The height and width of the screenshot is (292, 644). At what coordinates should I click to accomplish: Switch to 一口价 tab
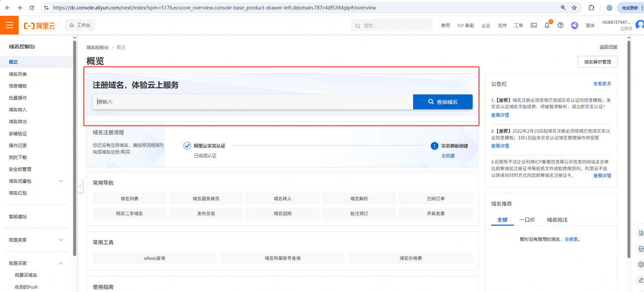click(527, 220)
